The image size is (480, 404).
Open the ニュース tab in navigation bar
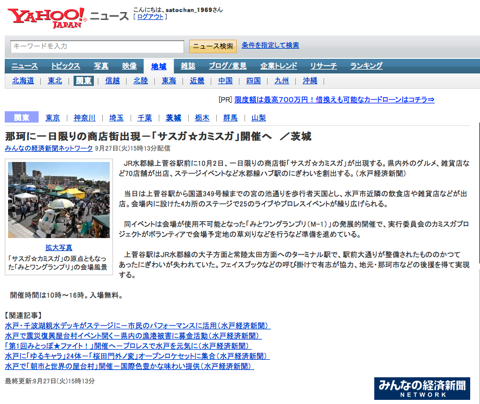tap(25, 66)
